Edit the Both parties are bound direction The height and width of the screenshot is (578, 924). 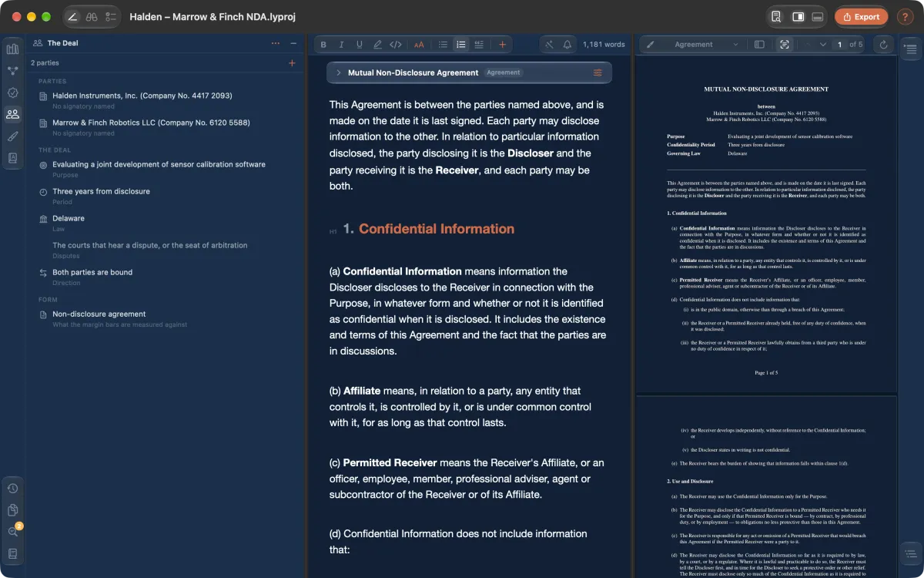tap(167, 277)
